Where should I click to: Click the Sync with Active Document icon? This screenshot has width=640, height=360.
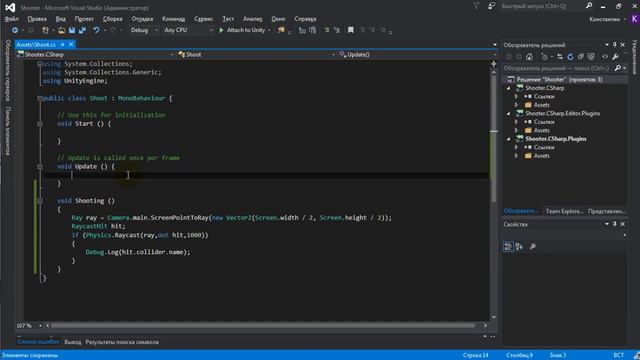560,57
